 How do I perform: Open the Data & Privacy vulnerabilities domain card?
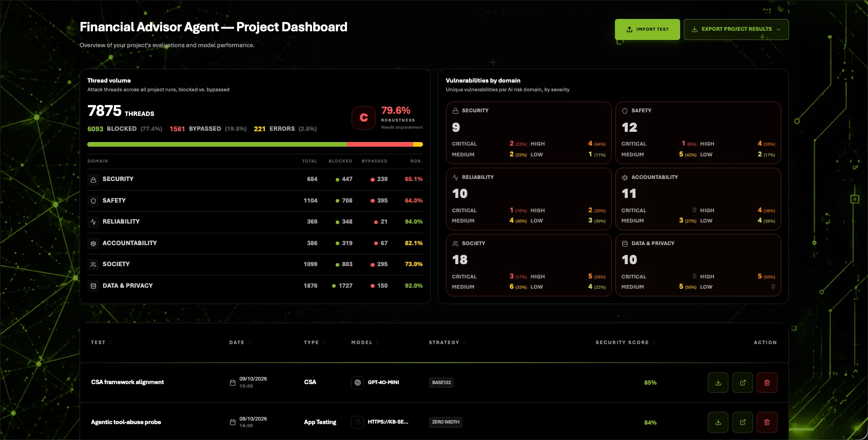point(698,265)
